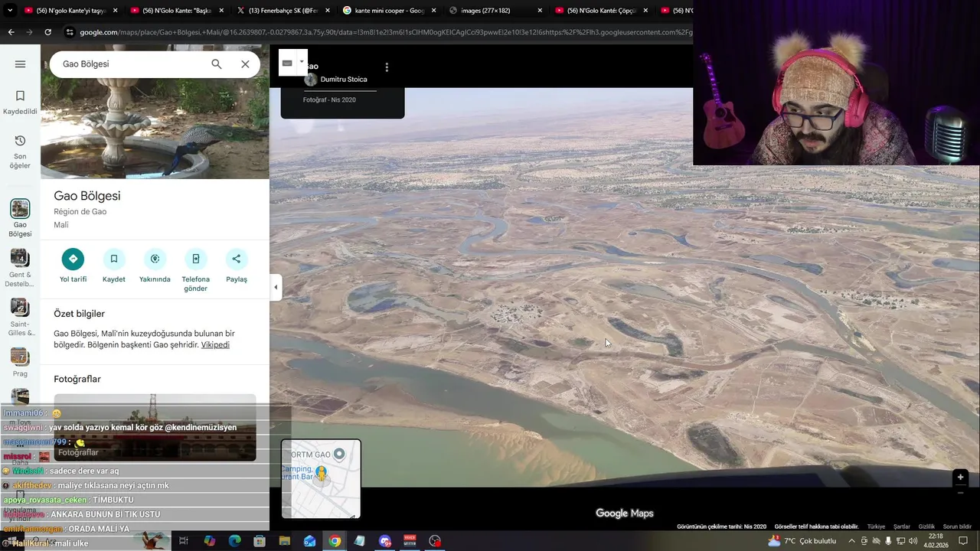
Task: Close the images (277×182) tab
Action: pyautogui.click(x=540, y=11)
